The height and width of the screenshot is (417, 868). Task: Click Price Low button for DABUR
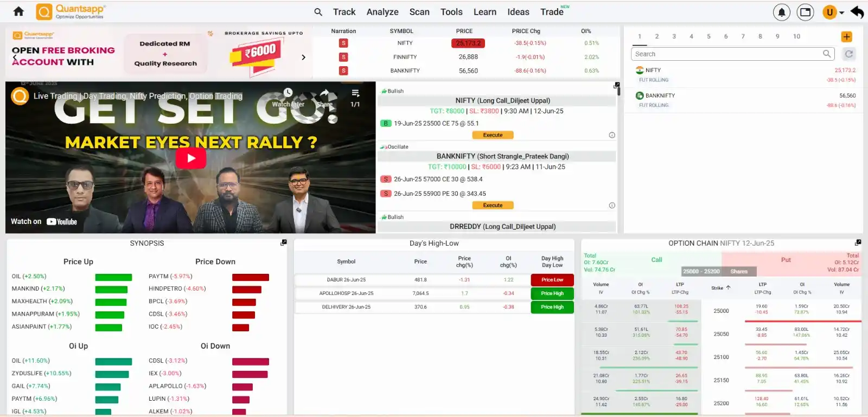[552, 280]
